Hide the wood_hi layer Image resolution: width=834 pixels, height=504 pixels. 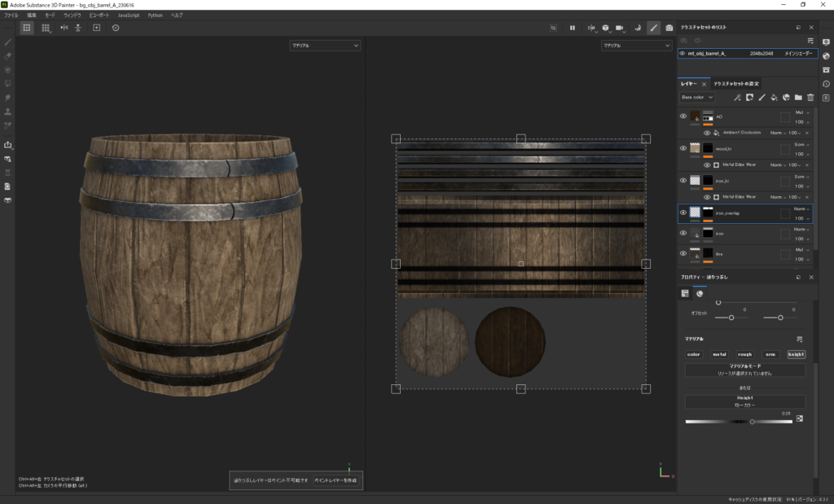pos(683,148)
